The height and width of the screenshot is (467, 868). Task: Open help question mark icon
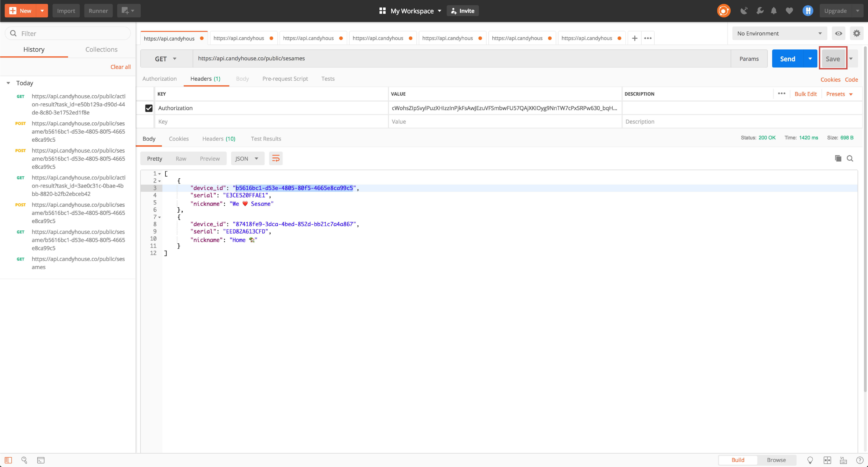pyautogui.click(x=860, y=460)
